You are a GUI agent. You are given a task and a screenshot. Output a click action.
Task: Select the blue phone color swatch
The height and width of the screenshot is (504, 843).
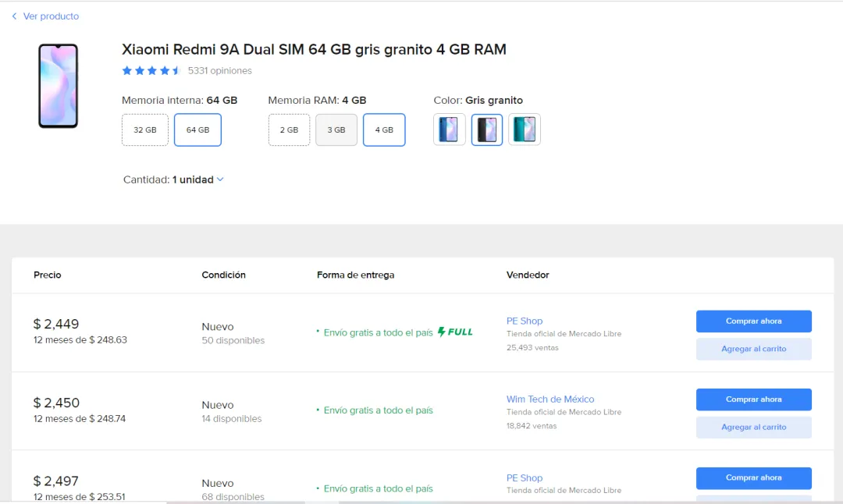click(450, 130)
